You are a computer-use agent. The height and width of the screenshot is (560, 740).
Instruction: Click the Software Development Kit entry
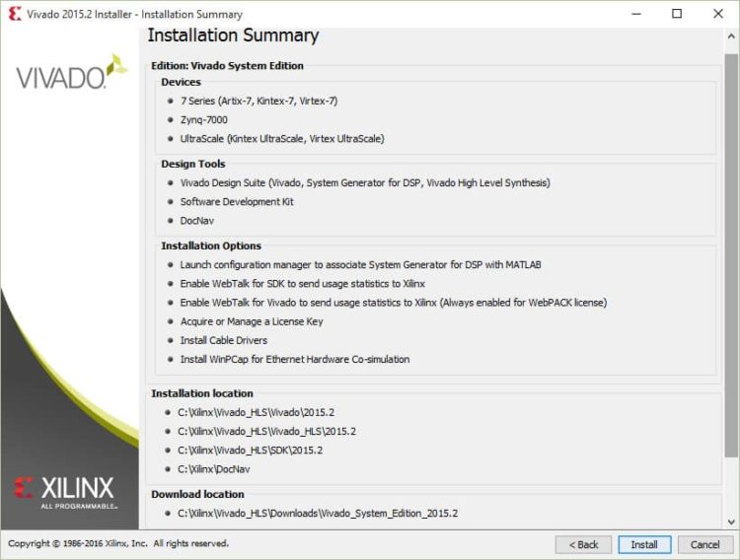[x=237, y=201]
